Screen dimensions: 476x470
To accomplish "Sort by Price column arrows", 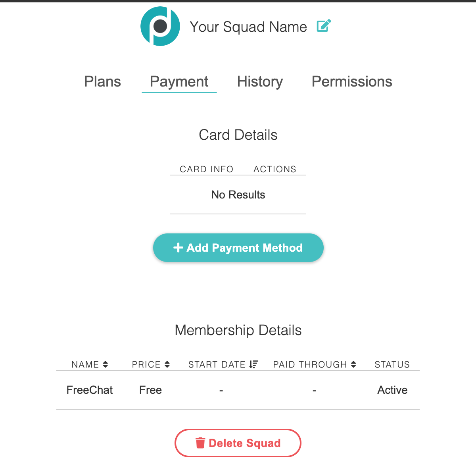I will pyautogui.click(x=167, y=364).
